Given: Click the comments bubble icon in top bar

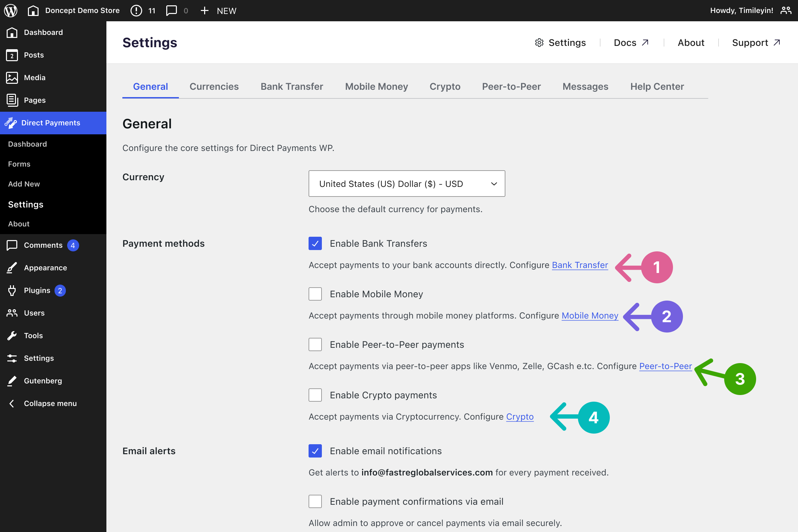Looking at the screenshot, I should coord(171,11).
